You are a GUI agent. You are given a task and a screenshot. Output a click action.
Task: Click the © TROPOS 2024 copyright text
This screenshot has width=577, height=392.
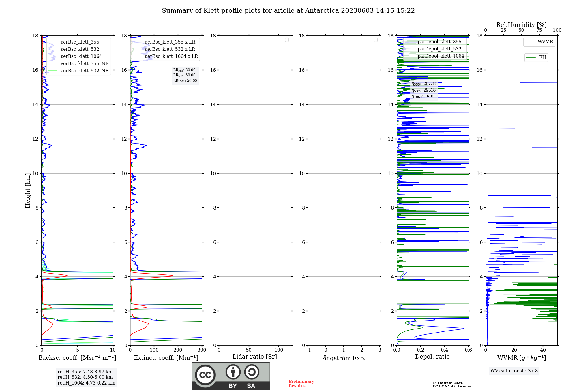pyautogui.click(x=448, y=383)
